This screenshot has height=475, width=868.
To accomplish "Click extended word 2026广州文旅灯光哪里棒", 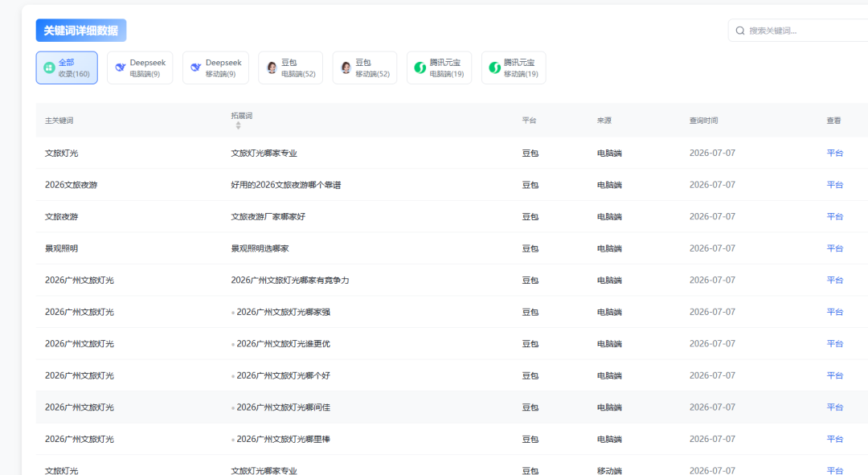I will coord(284,439).
